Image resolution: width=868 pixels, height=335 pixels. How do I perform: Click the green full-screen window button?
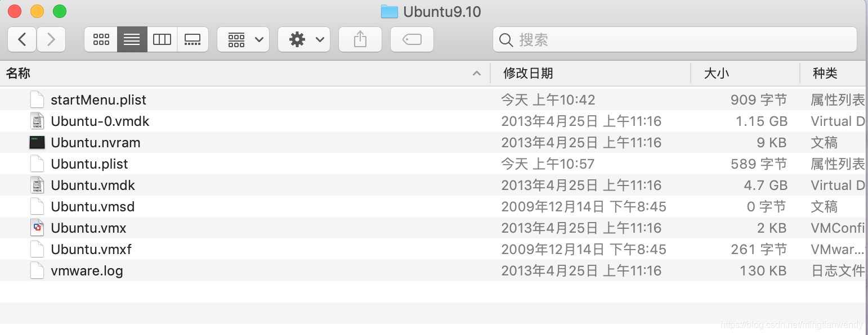[x=59, y=11]
